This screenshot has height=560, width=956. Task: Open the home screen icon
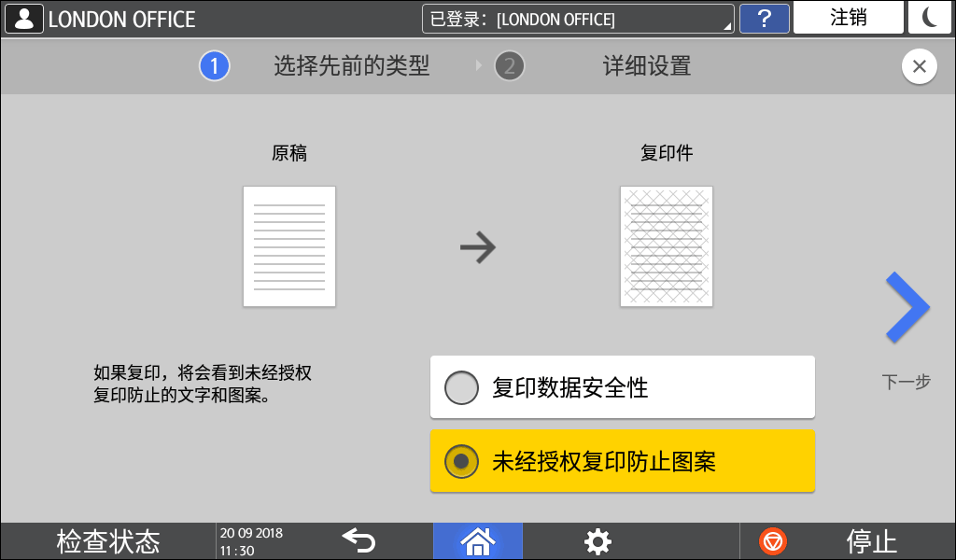pos(477,541)
